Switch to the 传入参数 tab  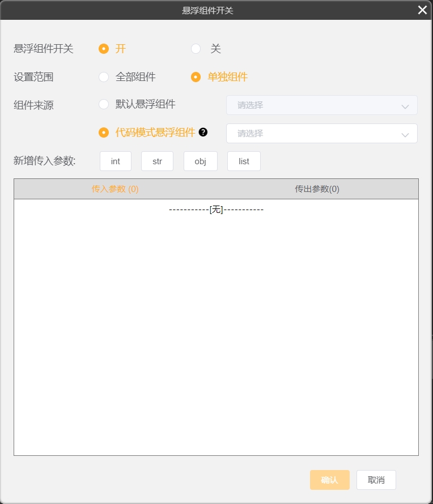115,189
